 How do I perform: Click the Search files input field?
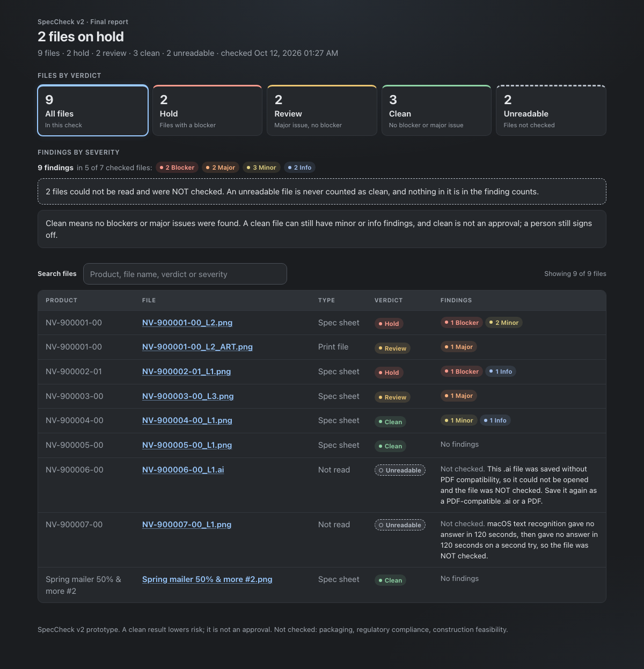tap(185, 274)
